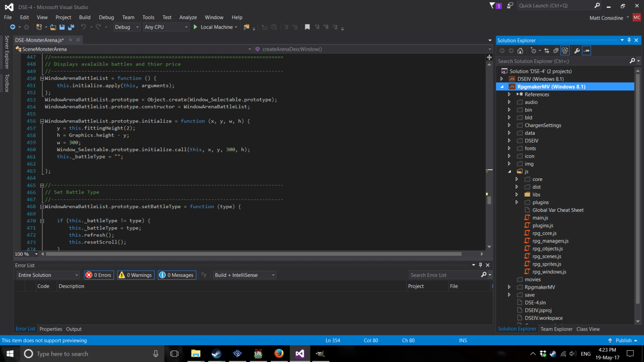Expand the plugins folder in the tree
The width and height of the screenshot is (644, 362).
click(x=517, y=202)
